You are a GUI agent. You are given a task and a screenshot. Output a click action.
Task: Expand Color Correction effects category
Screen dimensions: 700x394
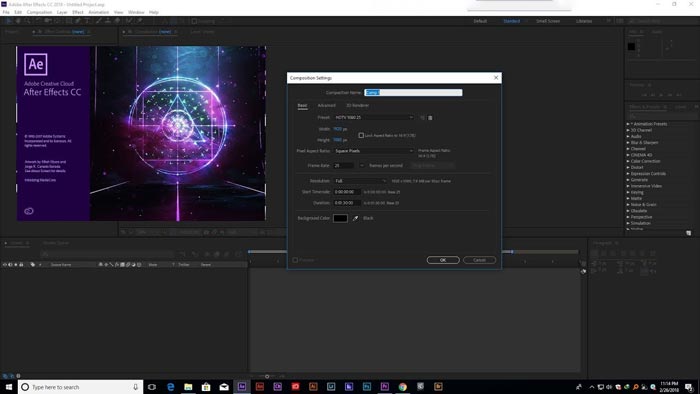(x=628, y=161)
